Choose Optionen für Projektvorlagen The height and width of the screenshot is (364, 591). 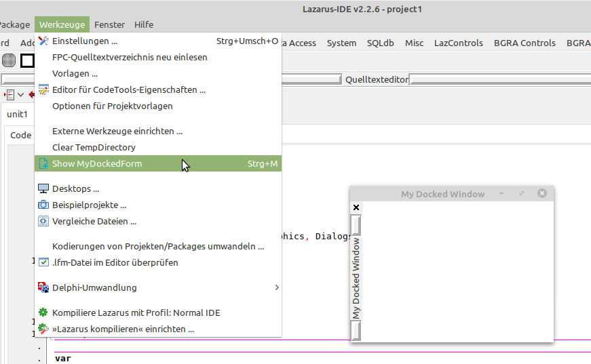[158, 106]
